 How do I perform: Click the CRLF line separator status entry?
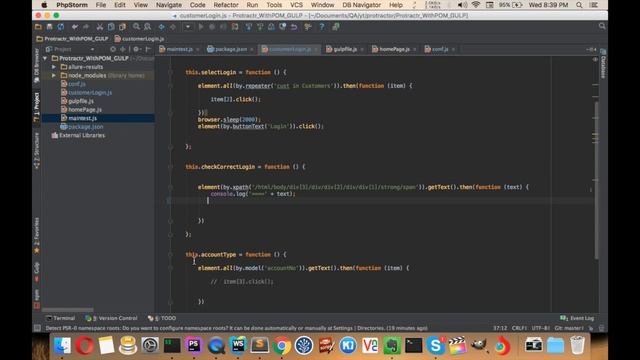point(519,328)
